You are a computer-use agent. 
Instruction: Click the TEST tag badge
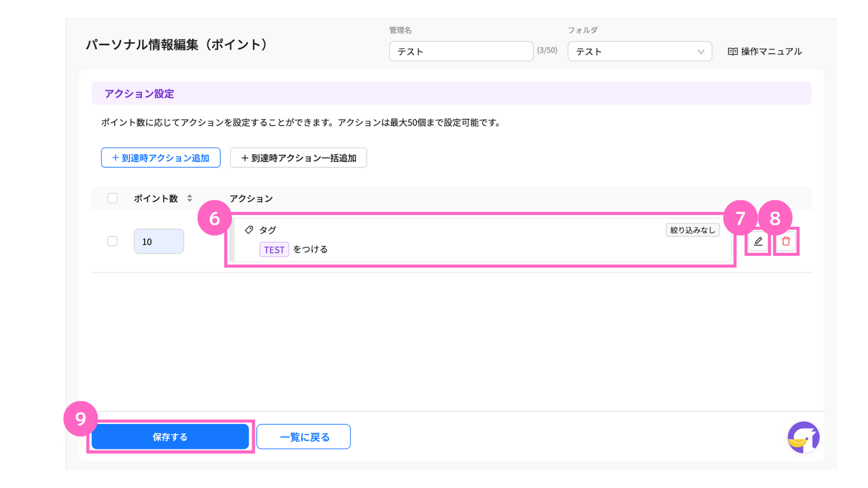pos(274,249)
